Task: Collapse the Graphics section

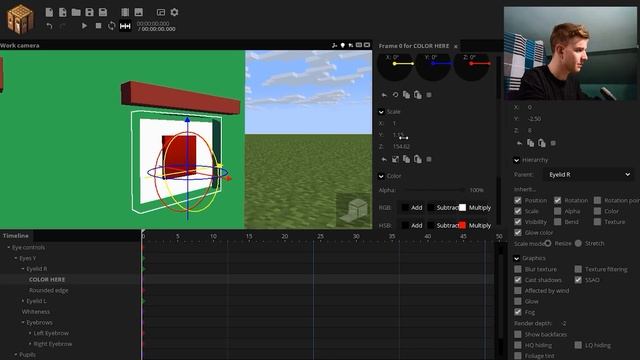Action: [517, 258]
